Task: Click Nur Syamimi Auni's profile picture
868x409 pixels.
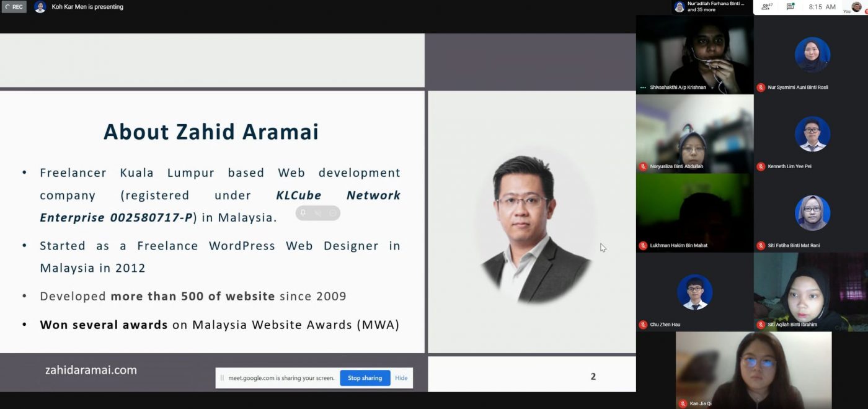Action: point(812,55)
